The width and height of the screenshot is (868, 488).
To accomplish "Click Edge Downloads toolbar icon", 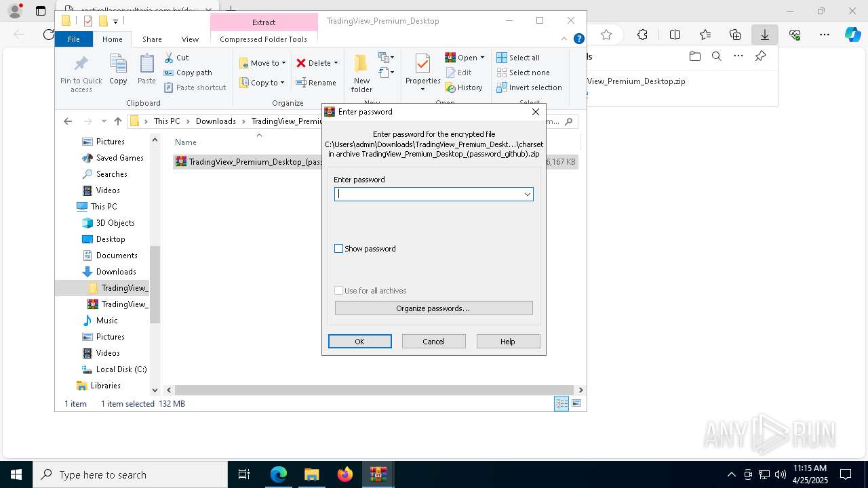I will pos(765,35).
